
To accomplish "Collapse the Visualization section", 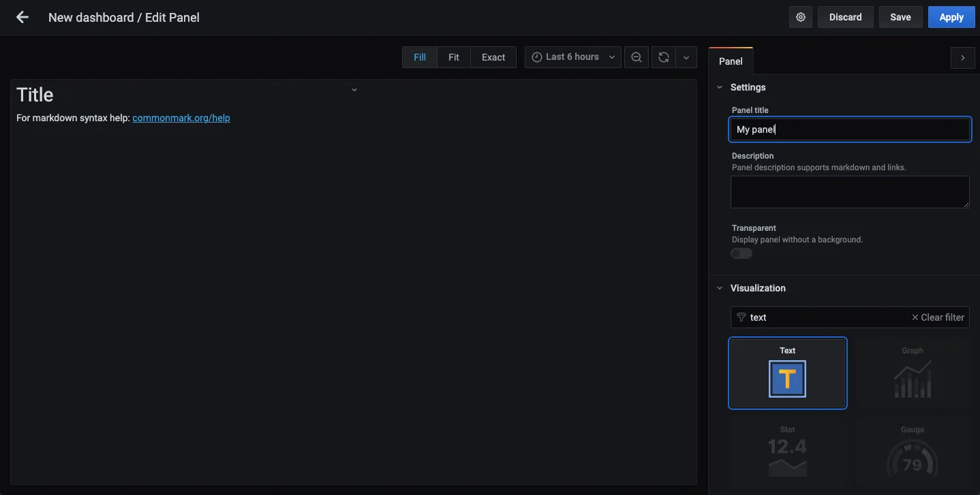I will click(x=720, y=288).
